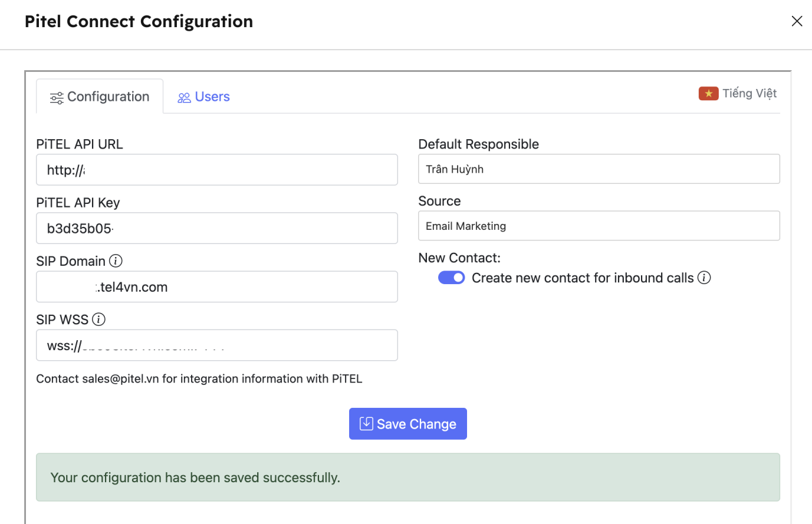Click the configuration saved successfully message

coord(407,477)
